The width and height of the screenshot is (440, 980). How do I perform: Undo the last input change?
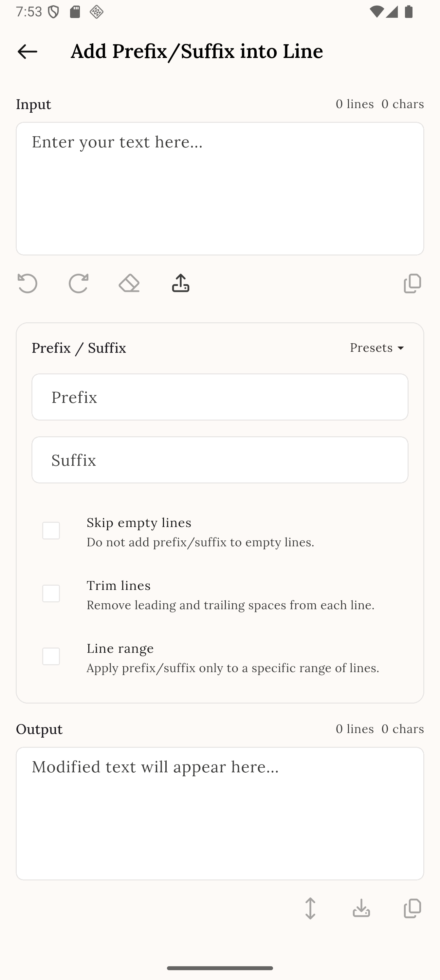tap(27, 283)
